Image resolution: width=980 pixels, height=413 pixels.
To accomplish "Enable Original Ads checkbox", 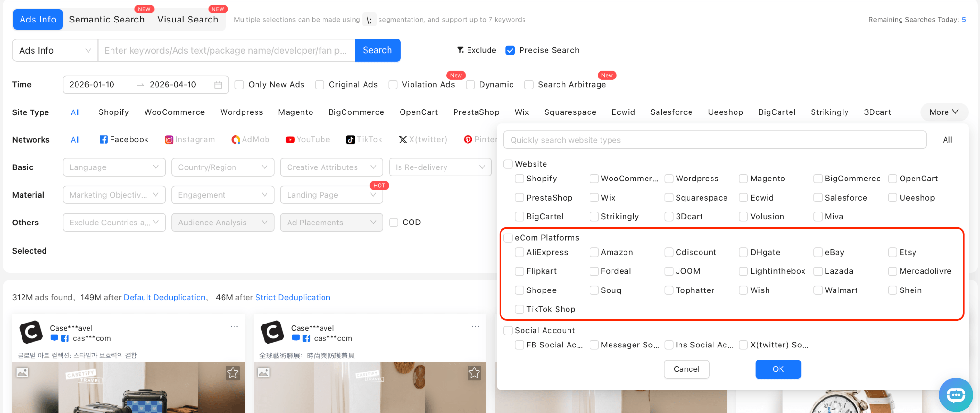I will point(320,85).
